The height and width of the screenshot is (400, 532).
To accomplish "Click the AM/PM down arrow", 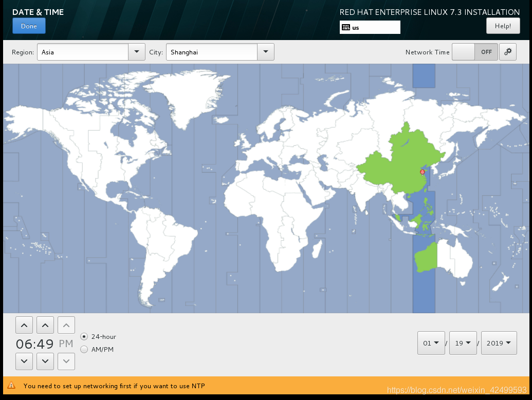I will pyautogui.click(x=66, y=361).
